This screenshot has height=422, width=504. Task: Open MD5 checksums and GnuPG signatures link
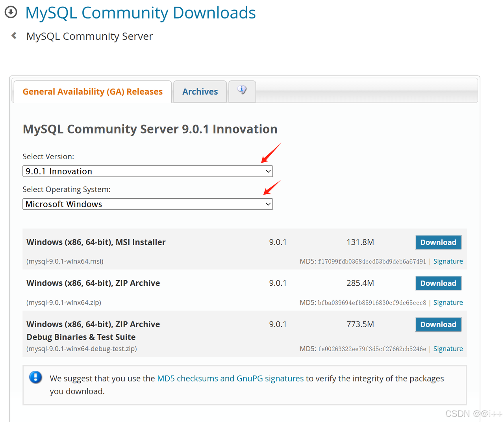[230, 378]
